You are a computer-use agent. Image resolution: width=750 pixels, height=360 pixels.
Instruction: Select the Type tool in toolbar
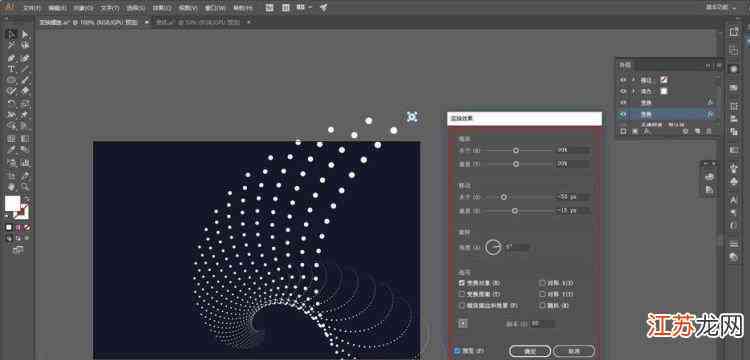point(11,69)
